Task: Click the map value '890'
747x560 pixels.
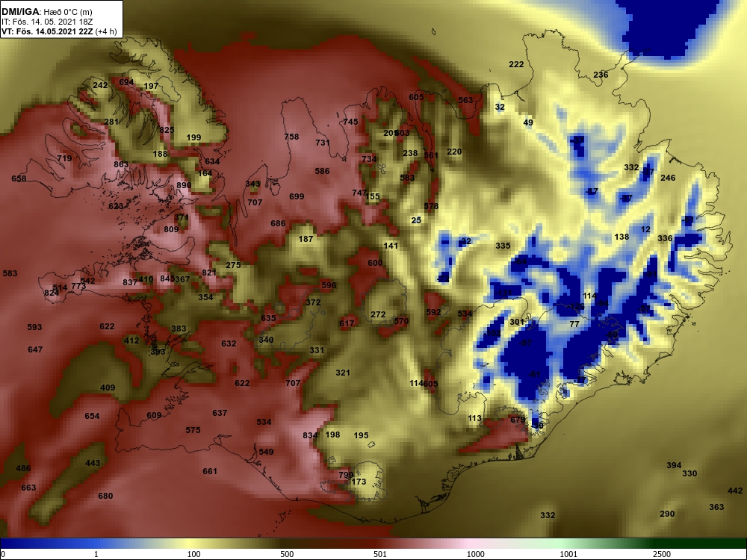Action: click(x=184, y=185)
